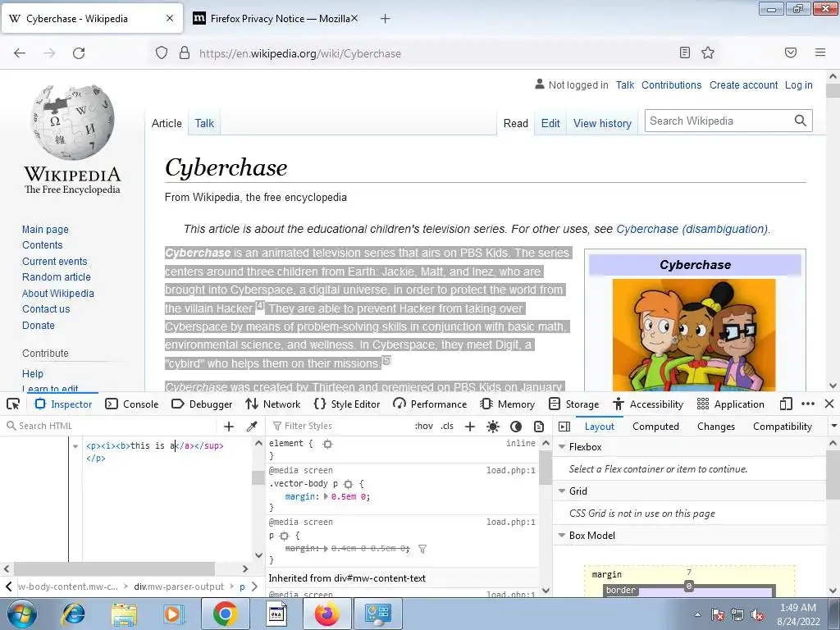Click the filter icon beside overridden margin

[x=422, y=549]
